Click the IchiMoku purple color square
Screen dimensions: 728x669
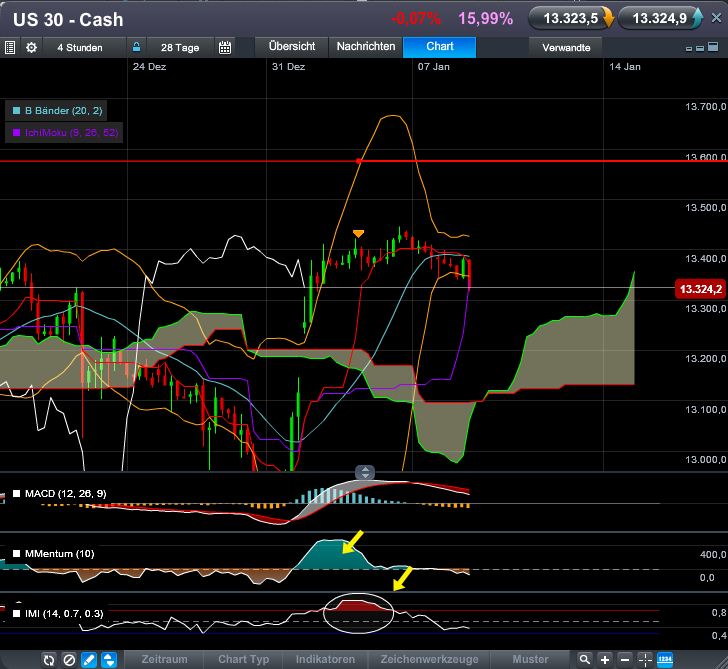pyautogui.click(x=16, y=133)
